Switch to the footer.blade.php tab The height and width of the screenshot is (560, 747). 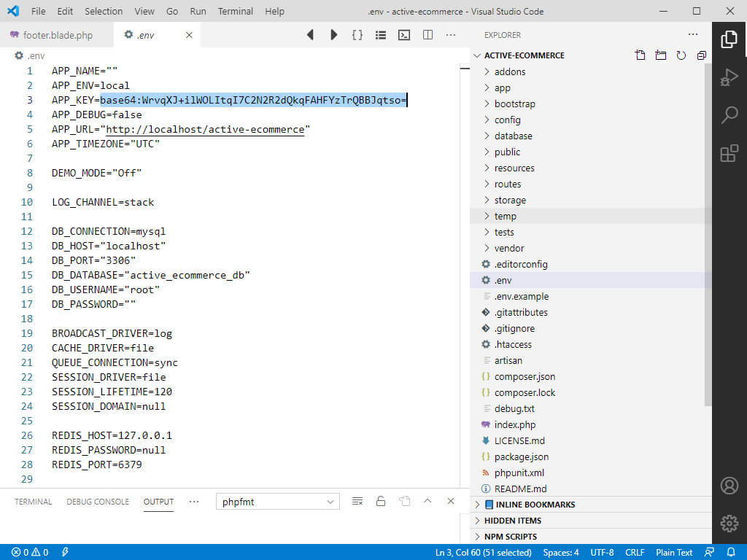tap(57, 35)
